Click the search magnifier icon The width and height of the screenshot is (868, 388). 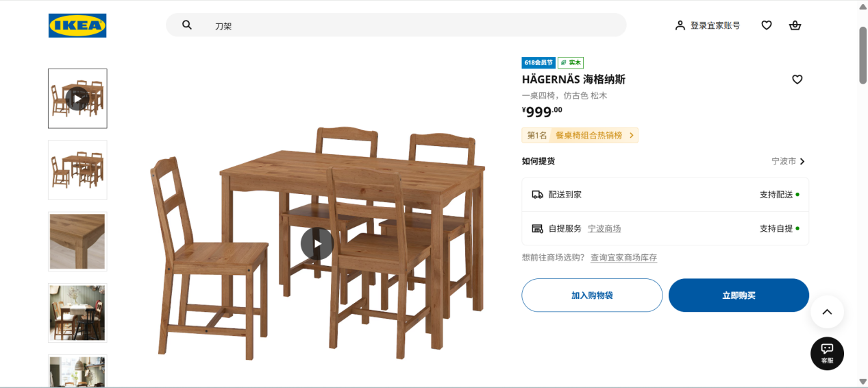point(187,25)
